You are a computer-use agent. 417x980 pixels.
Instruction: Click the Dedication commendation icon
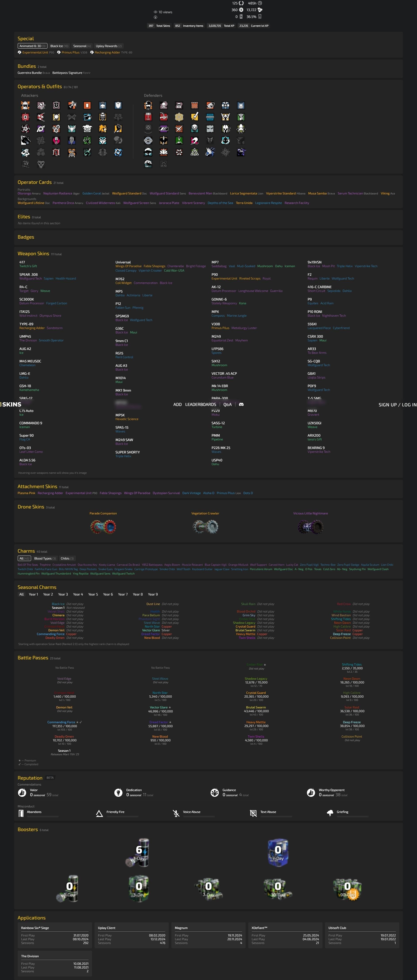118,792
